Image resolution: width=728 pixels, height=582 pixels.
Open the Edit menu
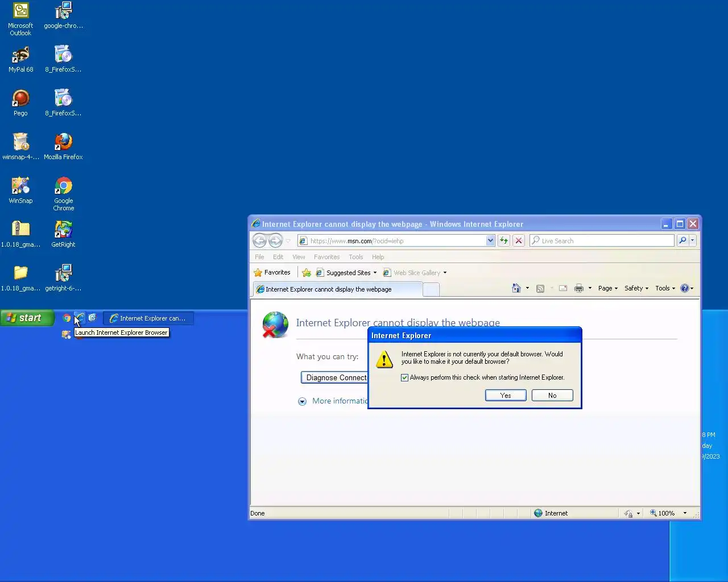tap(278, 257)
